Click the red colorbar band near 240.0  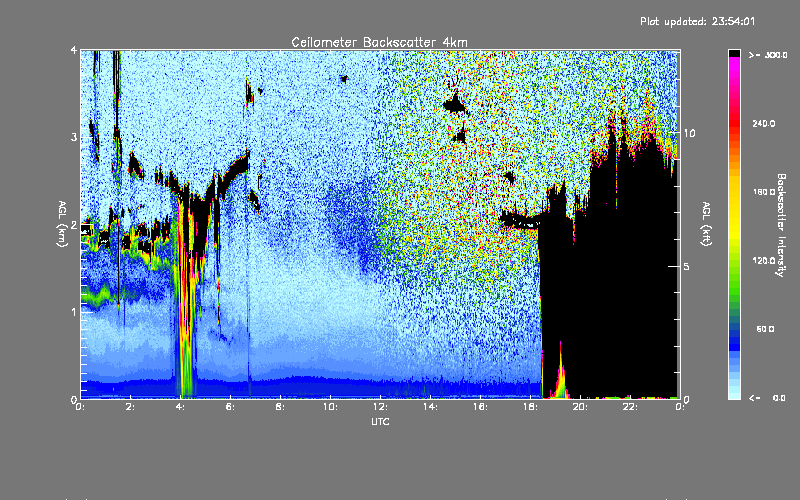click(734, 124)
